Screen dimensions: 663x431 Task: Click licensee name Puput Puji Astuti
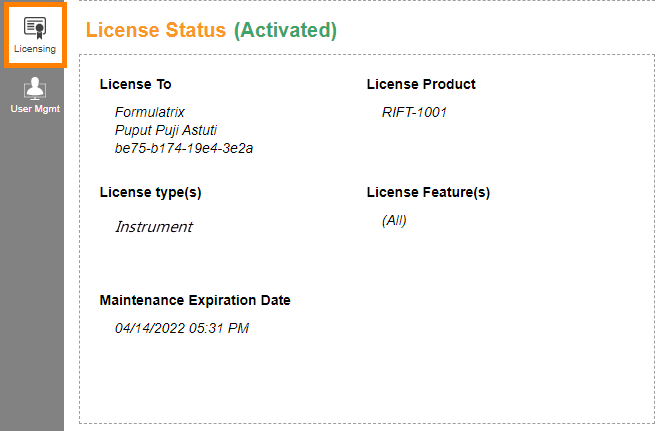(166, 130)
